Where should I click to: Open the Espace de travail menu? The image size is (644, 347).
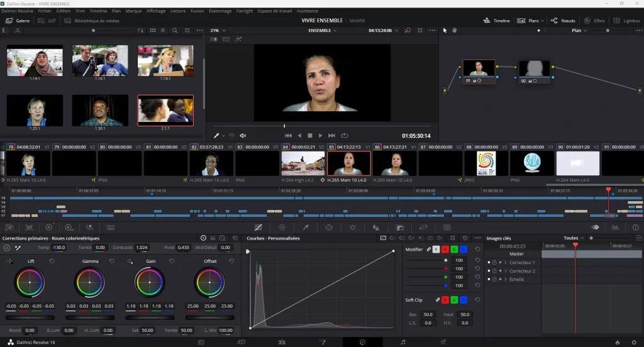pyautogui.click(x=274, y=11)
